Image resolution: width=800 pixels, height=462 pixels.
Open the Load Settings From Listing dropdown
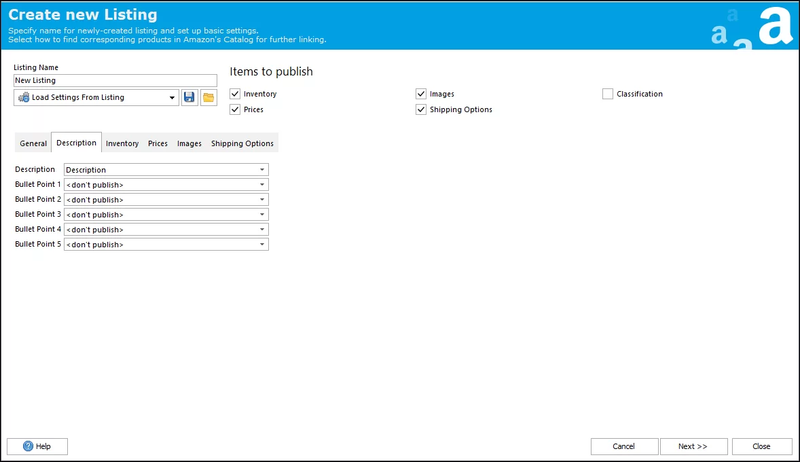pyautogui.click(x=172, y=97)
